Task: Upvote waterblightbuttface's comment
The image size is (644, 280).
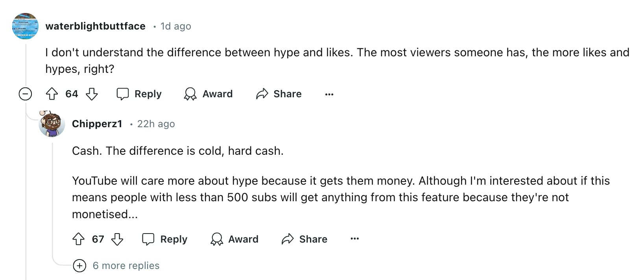Action: click(x=52, y=94)
